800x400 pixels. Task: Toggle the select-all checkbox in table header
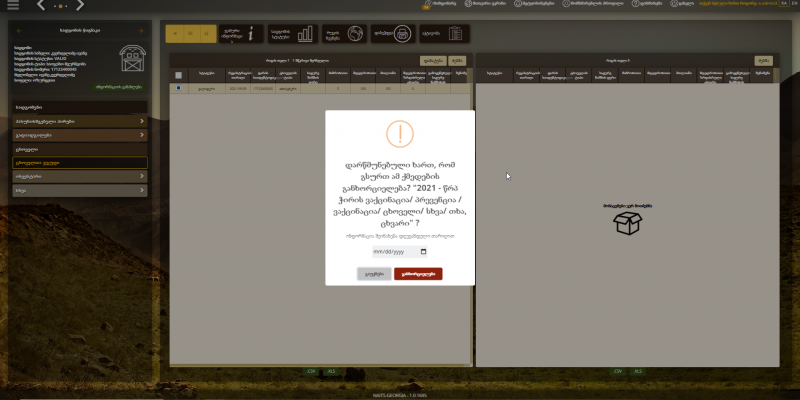click(179, 75)
